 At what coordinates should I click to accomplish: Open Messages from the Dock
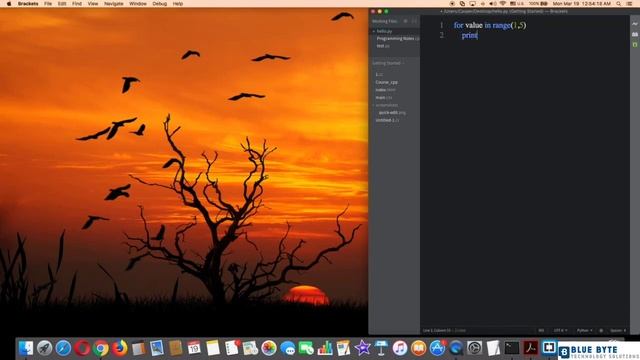point(288,348)
